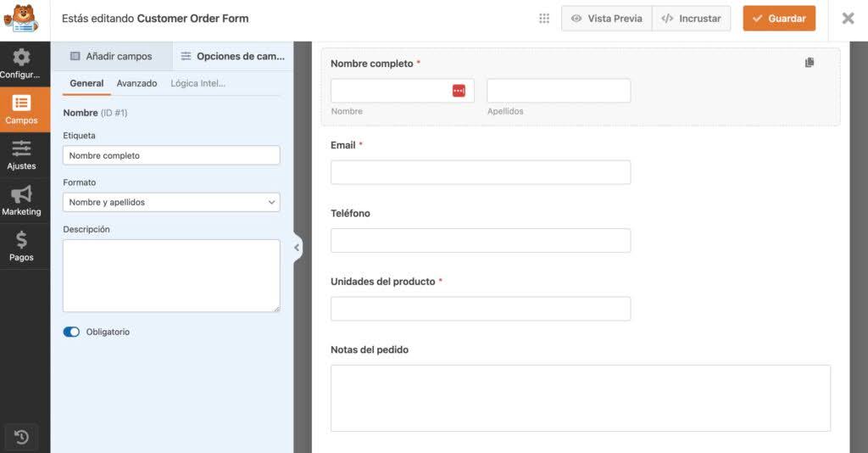Click the Nombre first-name input in preview
This screenshot has height=453, width=868.
[x=402, y=91]
